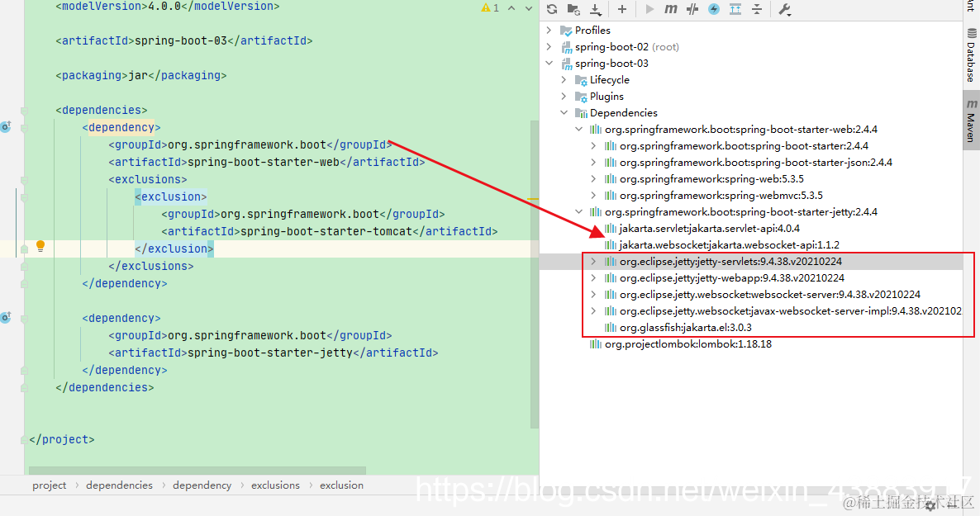Expand the Plugins node
Viewport: 980px width, 516px height.
pos(564,97)
